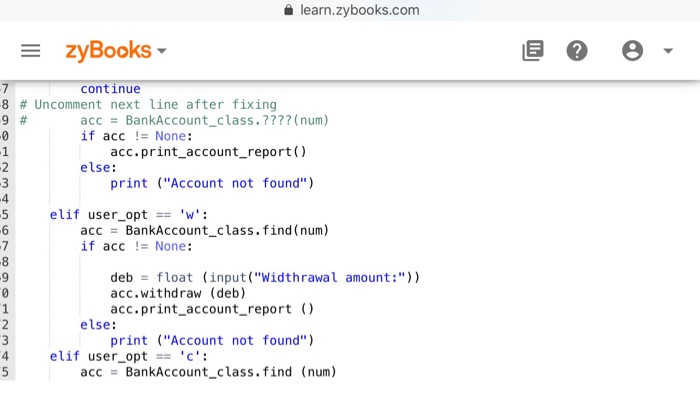
Task: Click the 'Widthrawal amount:' input line
Action: (265, 278)
